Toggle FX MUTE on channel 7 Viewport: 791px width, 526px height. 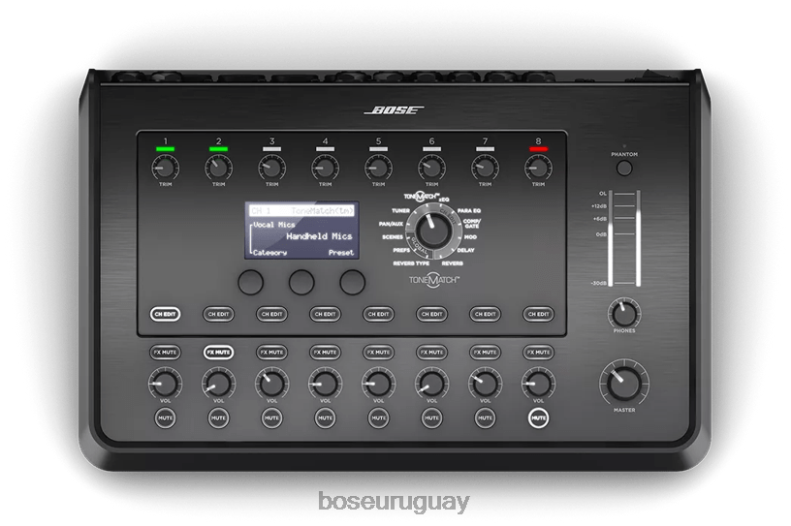coord(485,352)
